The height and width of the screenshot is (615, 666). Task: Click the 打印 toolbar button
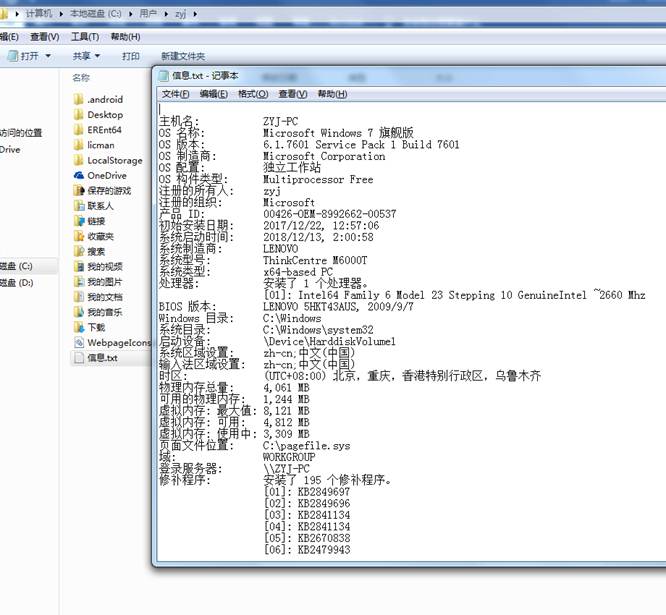pyautogui.click(x=131, y=56)
